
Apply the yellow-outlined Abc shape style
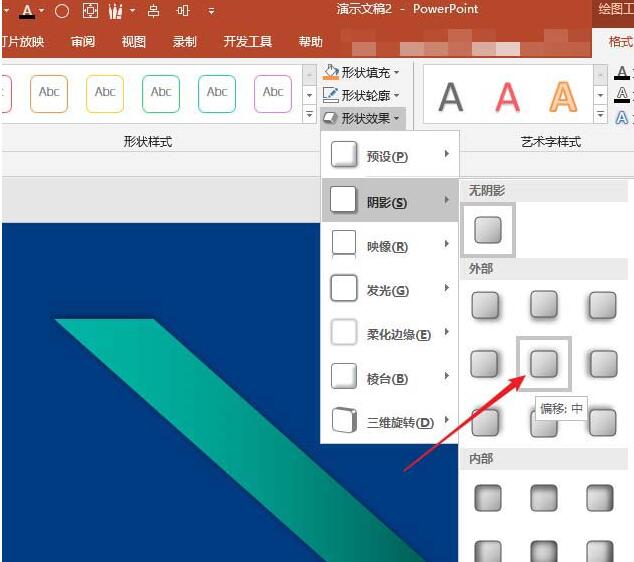click(105, 94)
